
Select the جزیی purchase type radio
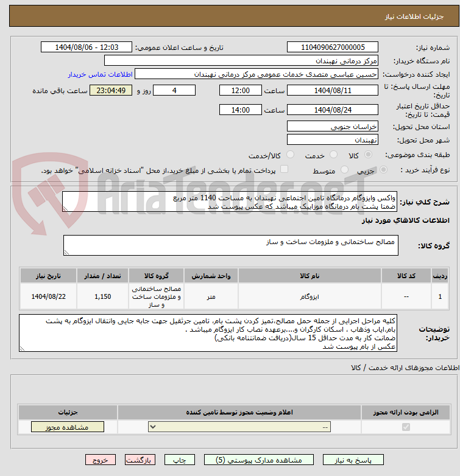[383, 170]
